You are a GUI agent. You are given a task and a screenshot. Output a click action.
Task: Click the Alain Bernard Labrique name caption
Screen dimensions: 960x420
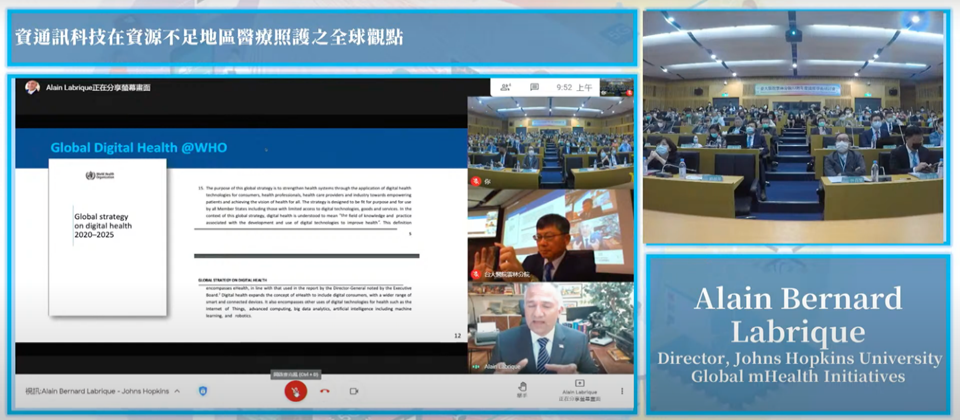point(798,315)
